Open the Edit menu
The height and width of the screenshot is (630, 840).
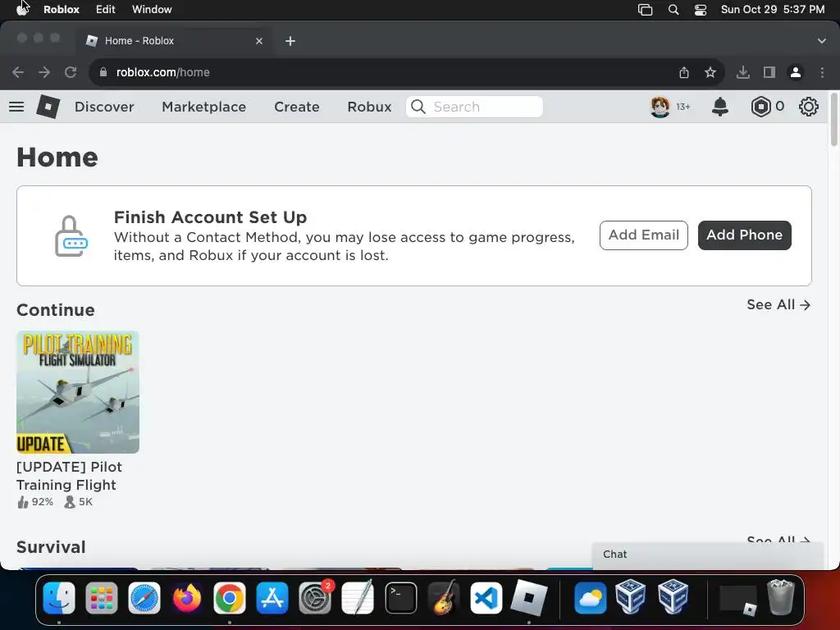point(106,10)
